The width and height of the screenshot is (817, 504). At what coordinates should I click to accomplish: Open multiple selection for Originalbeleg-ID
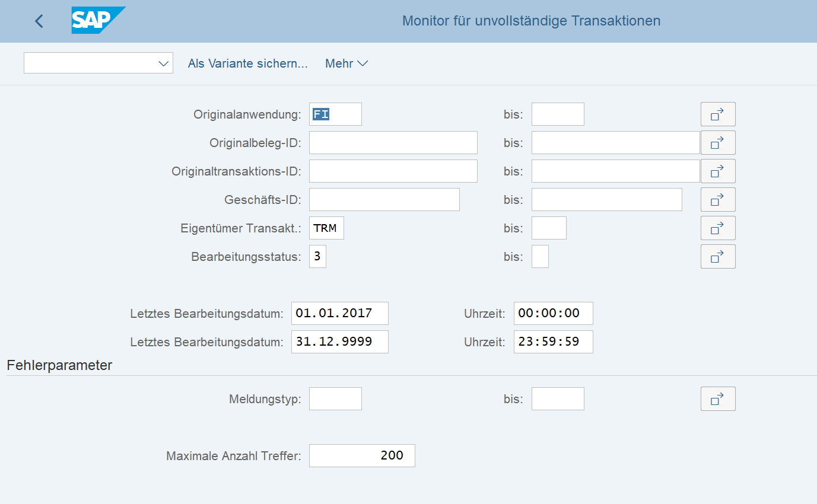point(717,143)
